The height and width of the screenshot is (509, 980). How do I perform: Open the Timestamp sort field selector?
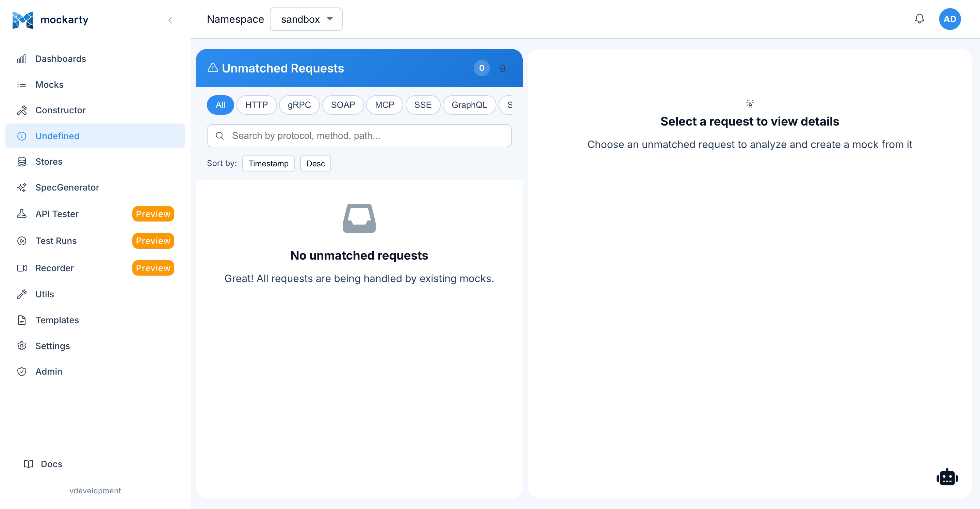[x=268, y=164]
